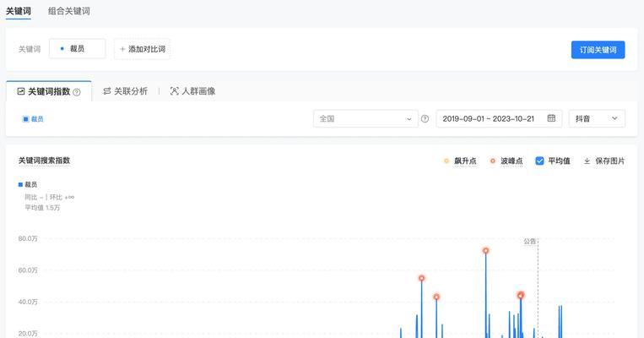Screen dimensions: 644x338
Task: Click the 关键词搜索指数 chart title
Action: [x=44, y=161]
